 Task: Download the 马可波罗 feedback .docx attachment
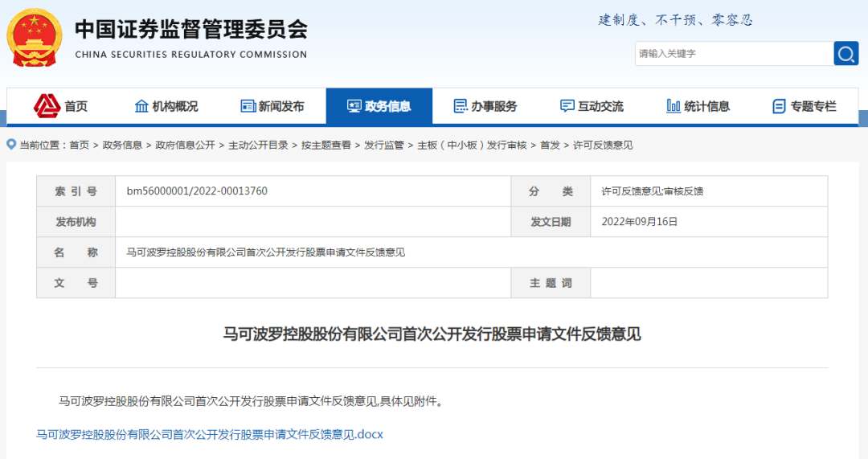(x=210, y=434)
